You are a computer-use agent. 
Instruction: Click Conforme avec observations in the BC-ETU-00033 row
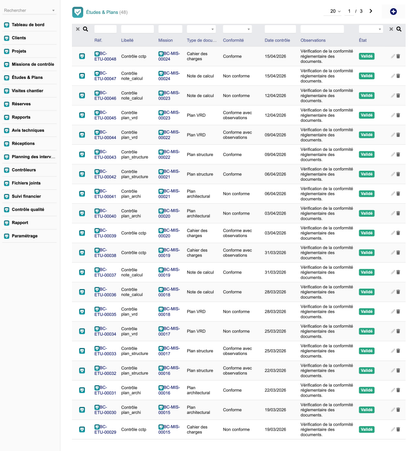click(237, 351)
